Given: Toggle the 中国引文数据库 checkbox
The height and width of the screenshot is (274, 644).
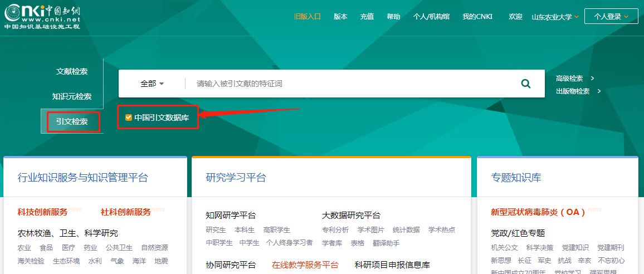Looking at the screenshot, I should 129,118.
